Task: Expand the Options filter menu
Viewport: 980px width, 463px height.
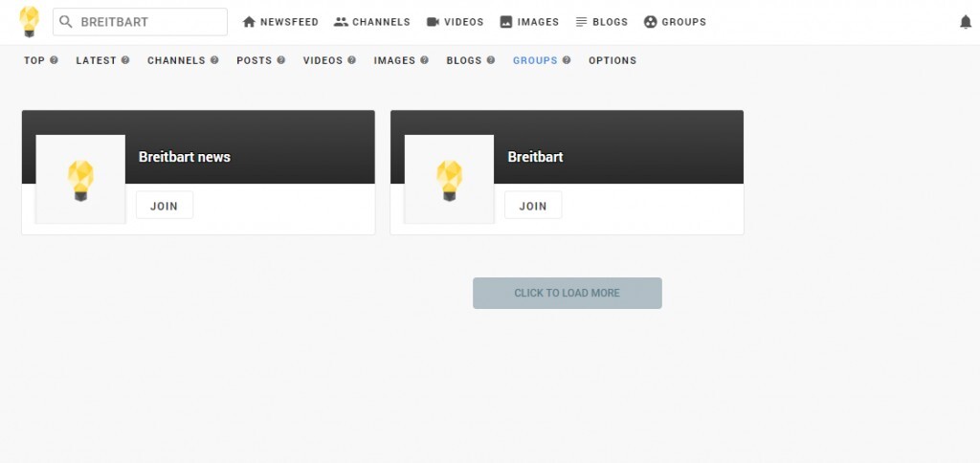Action: [x=612, y=60]
